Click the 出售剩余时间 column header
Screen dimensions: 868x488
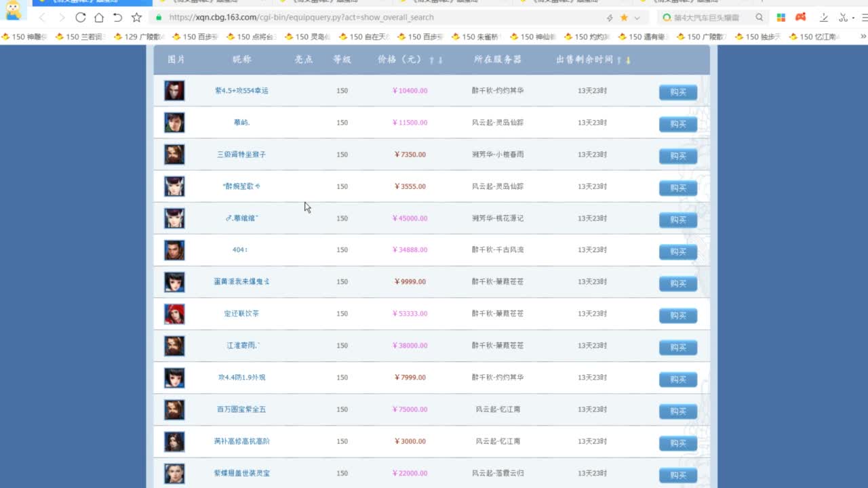point(585,60)
